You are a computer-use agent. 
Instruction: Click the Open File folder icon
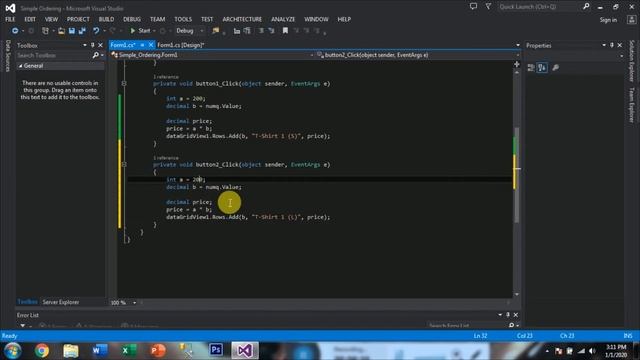(61, 31)
